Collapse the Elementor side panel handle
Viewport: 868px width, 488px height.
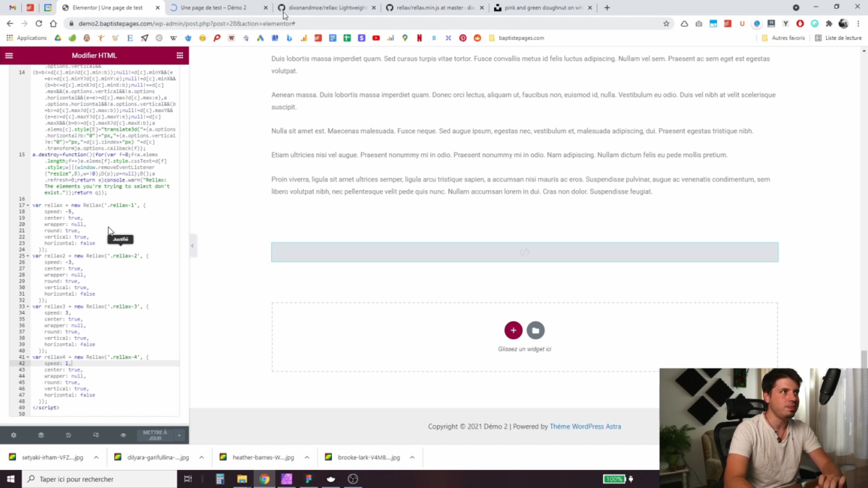(x=192, y=246)
